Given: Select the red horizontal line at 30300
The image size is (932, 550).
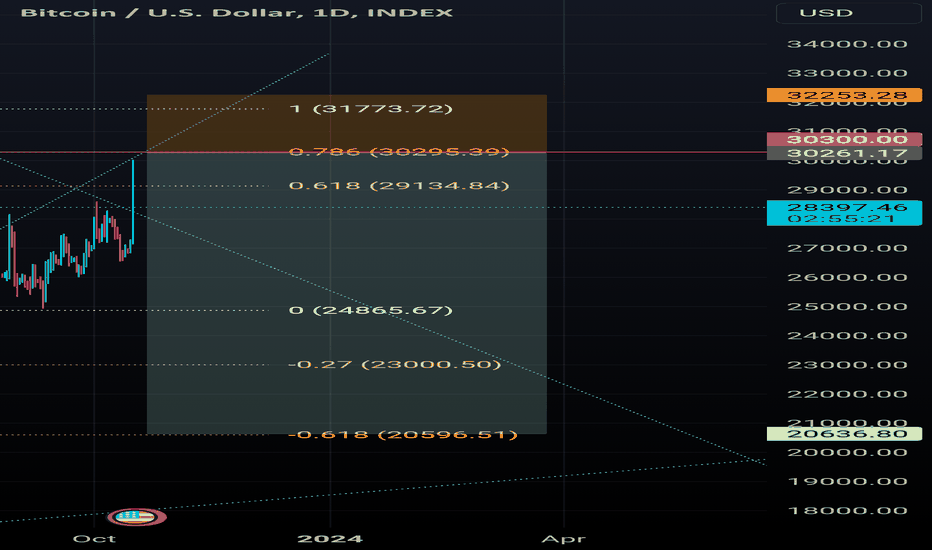Looking at the screenshot, I should pos(383,153).
